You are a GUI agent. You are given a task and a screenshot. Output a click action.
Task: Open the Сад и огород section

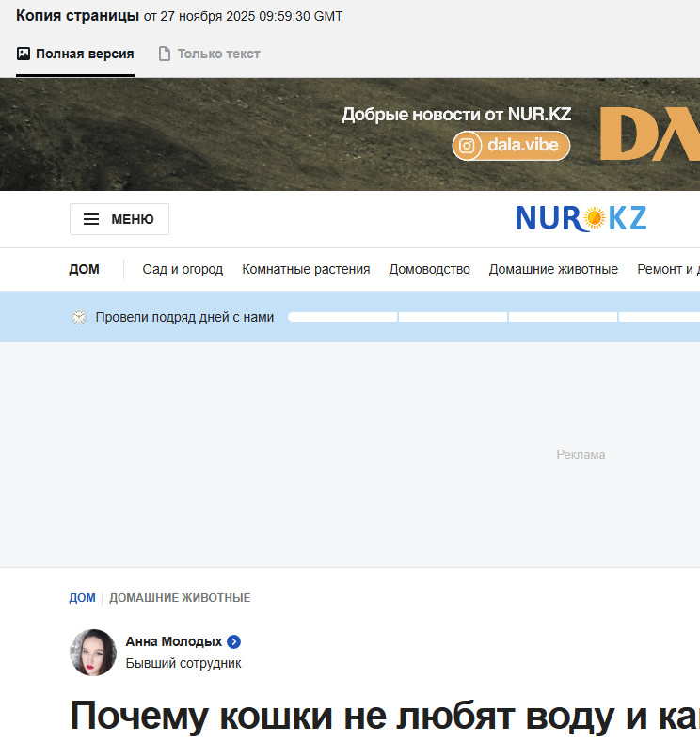point(183,269)
